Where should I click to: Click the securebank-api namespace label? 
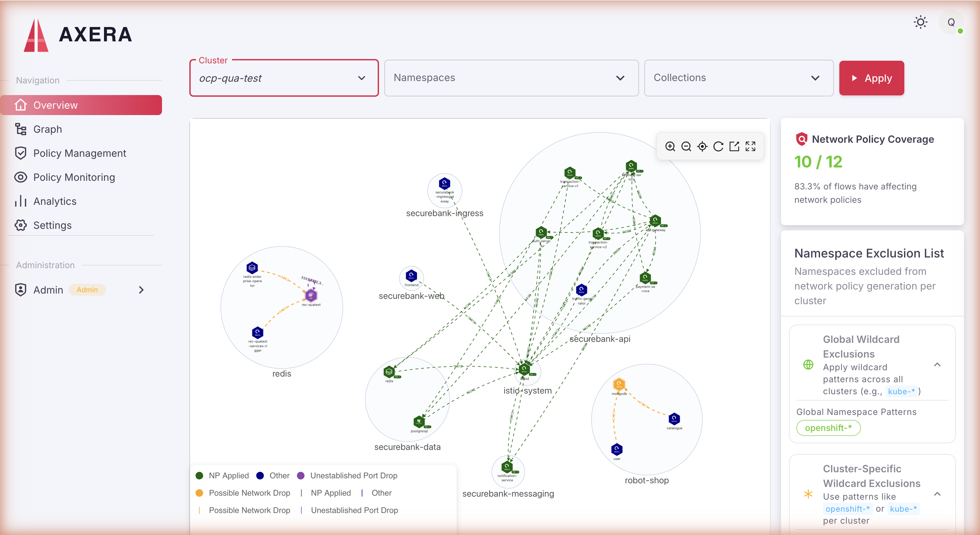(x=600, y=339)
